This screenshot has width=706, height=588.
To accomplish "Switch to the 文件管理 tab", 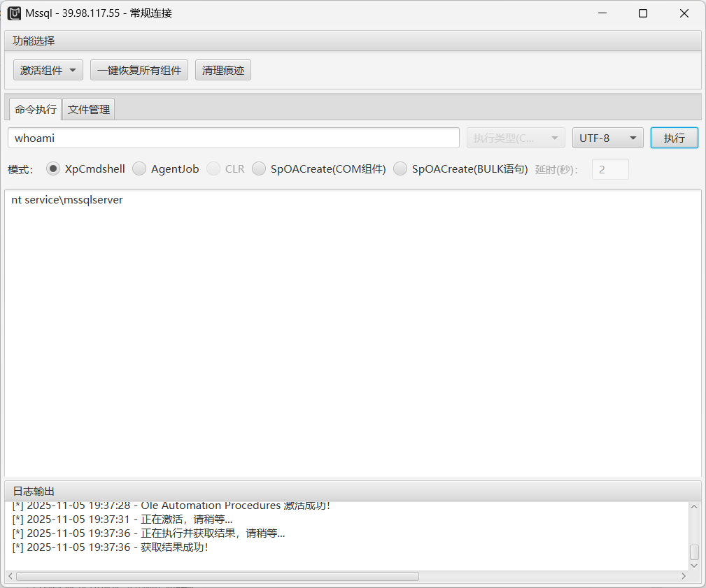I will coord(88,109).
